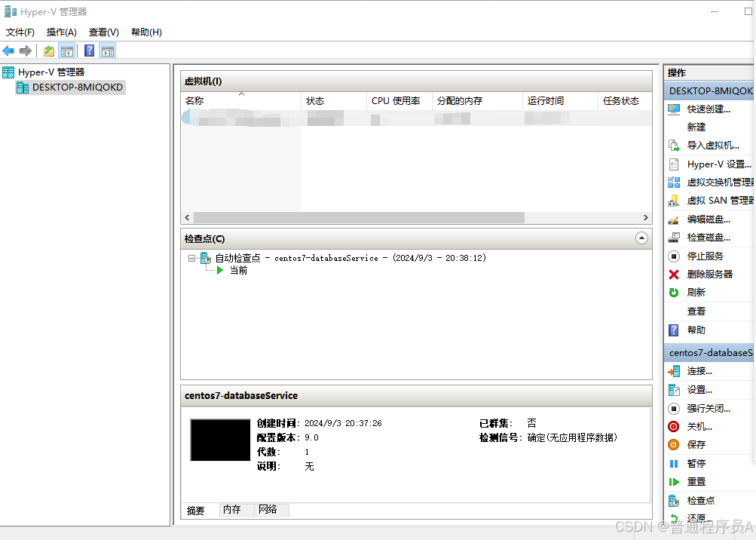Click virtual machine list right scroll arrow

click(646, 218)
